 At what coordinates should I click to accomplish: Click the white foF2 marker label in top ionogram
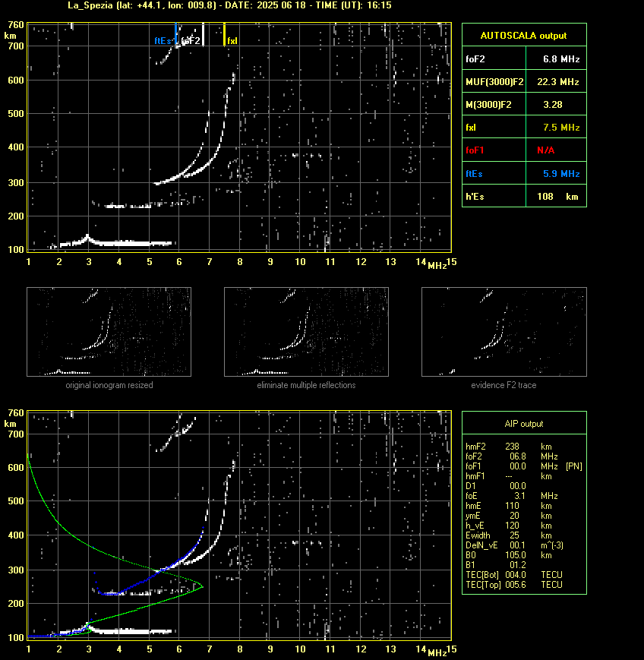(191, 41)
